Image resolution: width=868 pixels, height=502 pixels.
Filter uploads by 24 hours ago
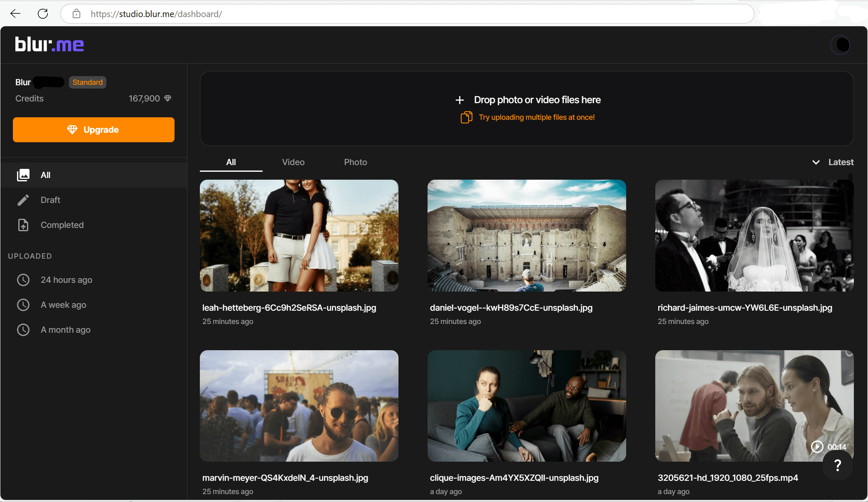pyautogui.click(x=66, y=280)
